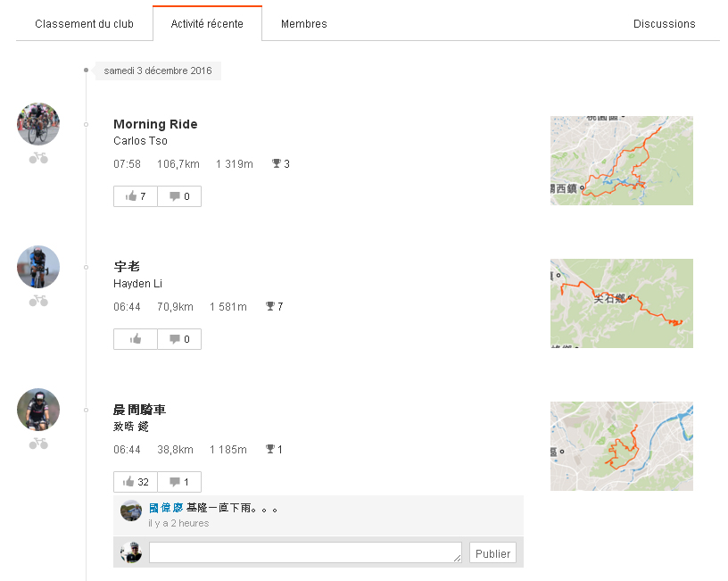The image size is (728, 581).
Task: Open the Discussions tab
Action: click(x=664, y=24)
